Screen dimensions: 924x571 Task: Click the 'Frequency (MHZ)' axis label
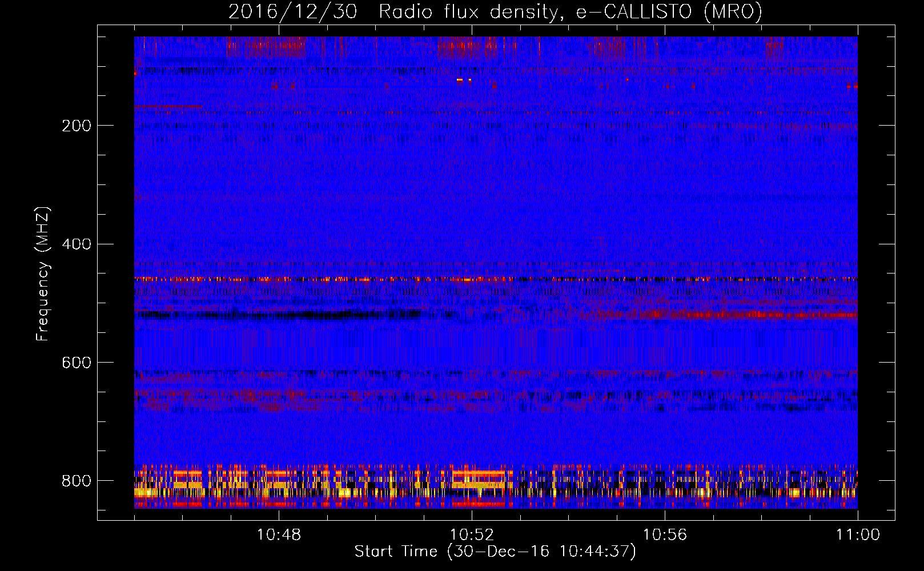click(x=43, y=274)
